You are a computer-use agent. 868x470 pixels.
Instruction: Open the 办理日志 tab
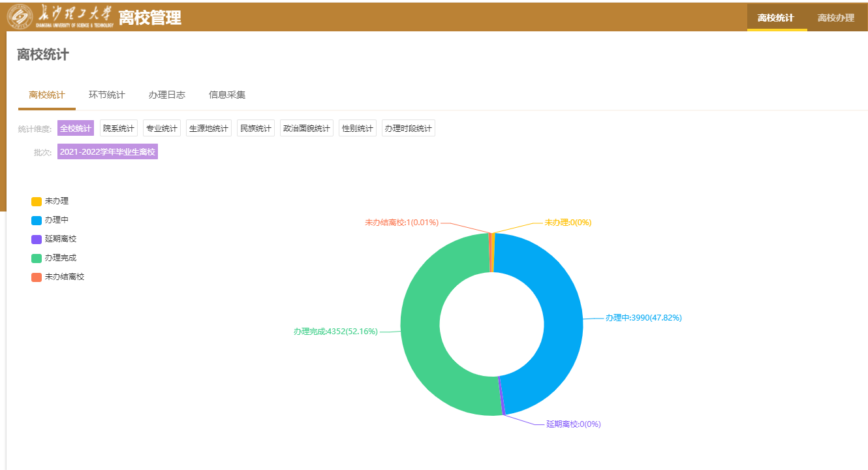pyautogui.click(x=167, y=95)
